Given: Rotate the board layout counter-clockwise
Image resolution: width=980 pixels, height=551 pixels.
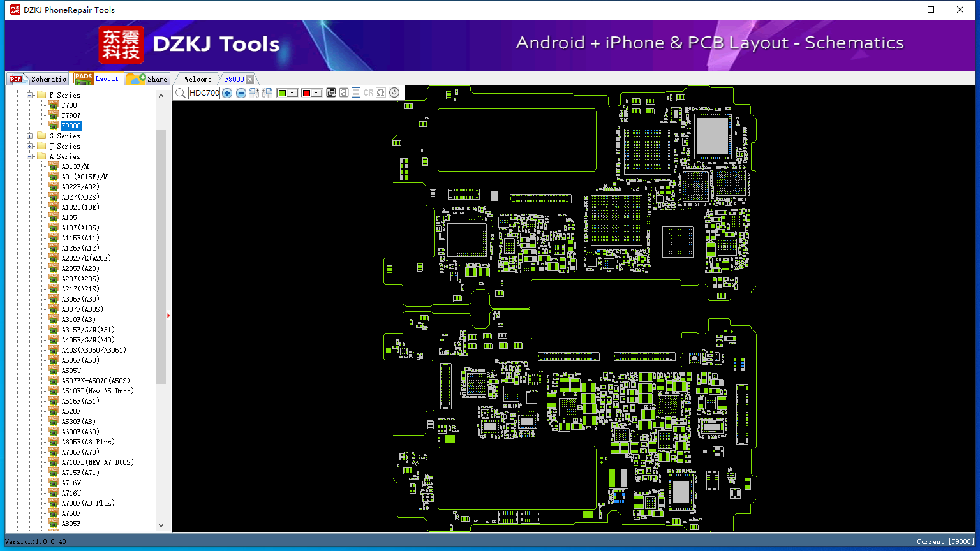Looking at the screenshot, I should [x=267, y=93].
